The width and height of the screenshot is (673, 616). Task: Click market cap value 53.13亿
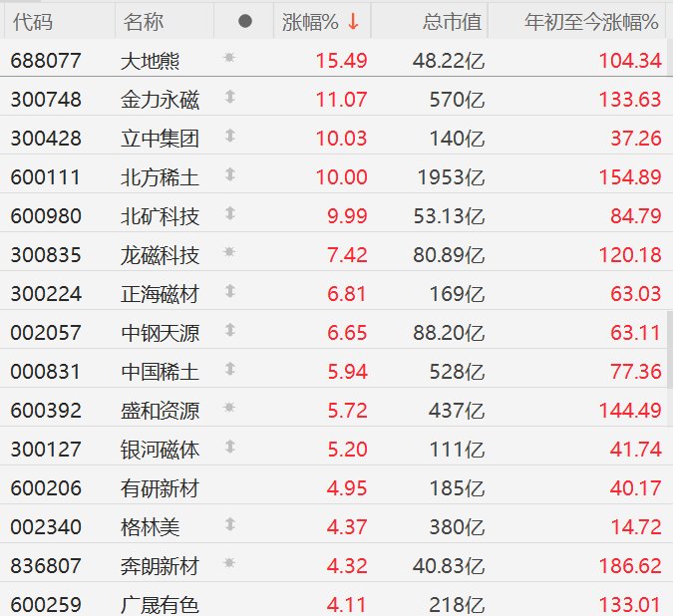[449, 215]
